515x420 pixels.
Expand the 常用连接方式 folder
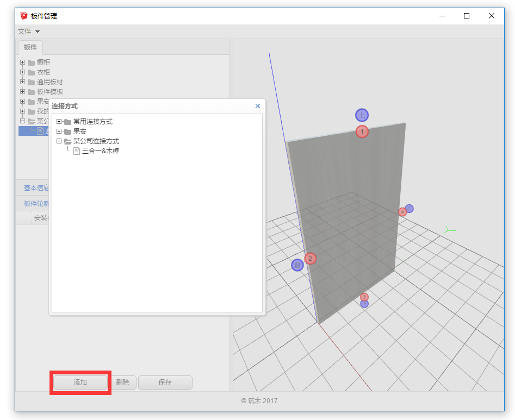point(59,122)
